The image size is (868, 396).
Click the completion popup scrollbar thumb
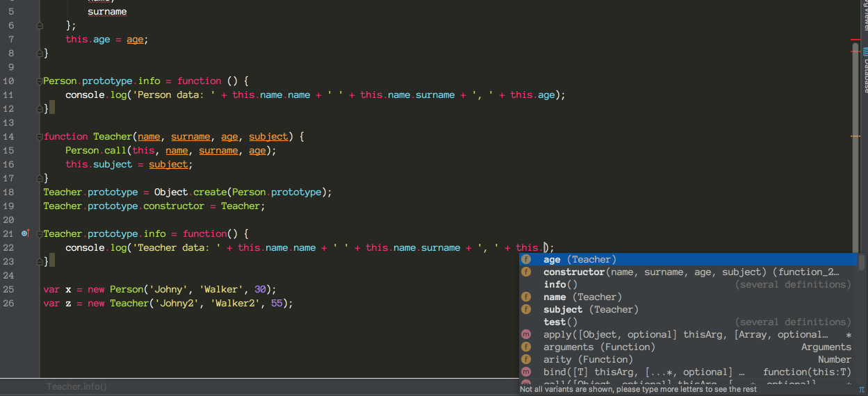coord(862,262)
